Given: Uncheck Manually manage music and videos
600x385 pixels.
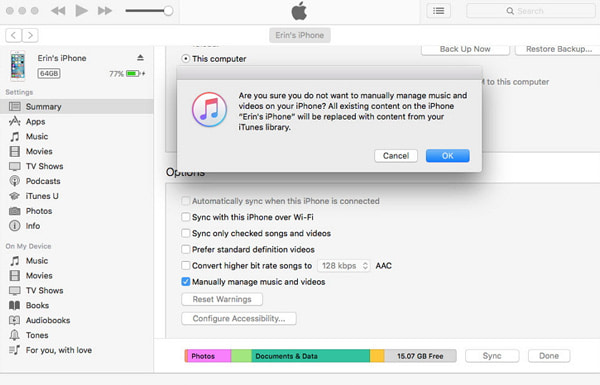Looking at the screenshot, I should (186, 282).
